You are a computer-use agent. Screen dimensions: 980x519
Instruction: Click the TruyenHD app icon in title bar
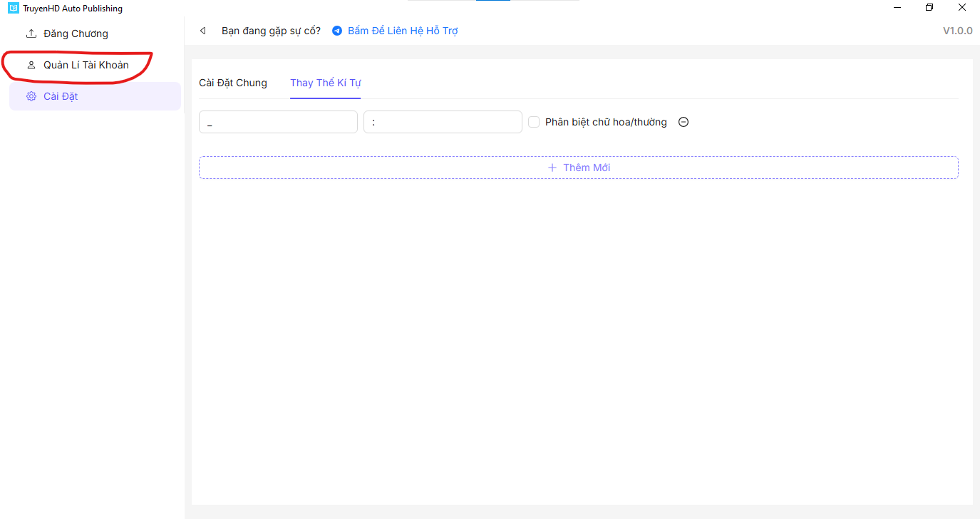point(13,8)
